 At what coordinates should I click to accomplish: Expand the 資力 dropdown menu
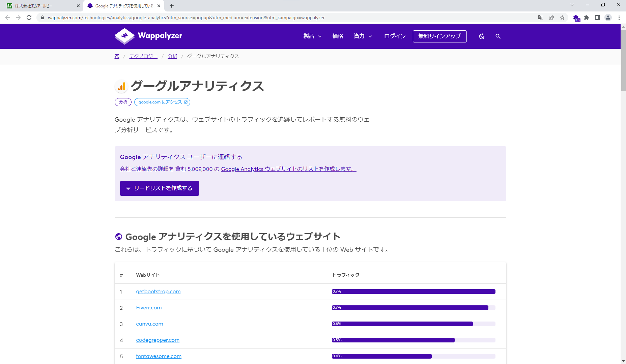click(x=363, y=36)
